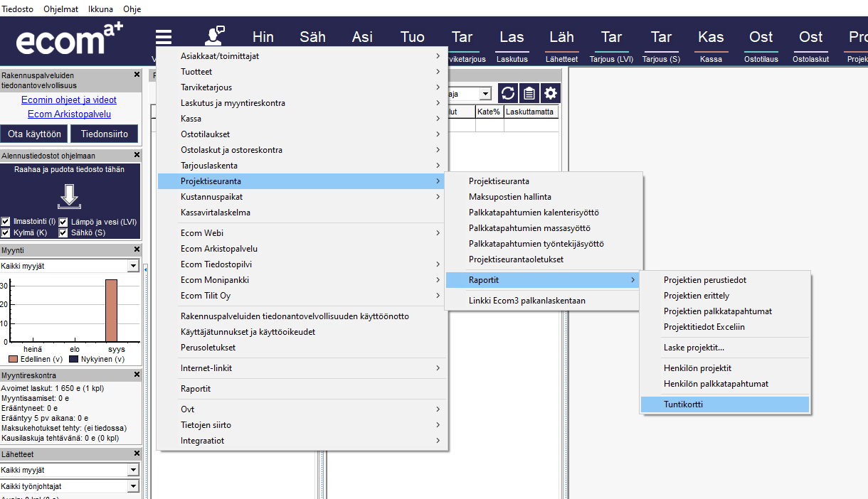Select Tuntikortti in the Raportit submenu
This screenshot has width=868, height=499.
coord(725,404)
